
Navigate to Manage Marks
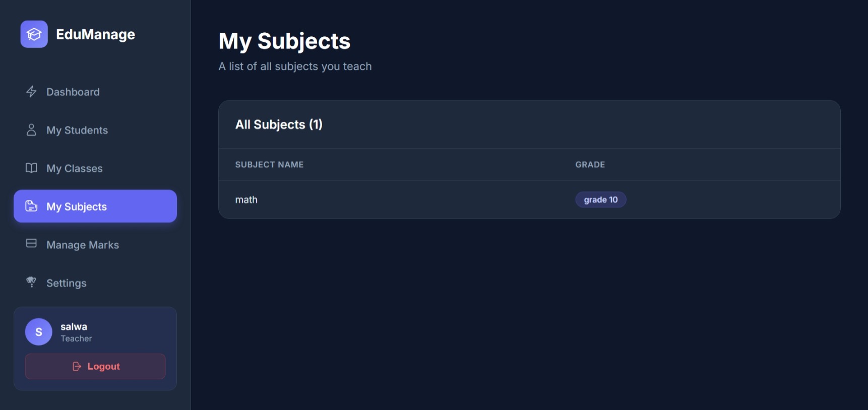(83, 245)
